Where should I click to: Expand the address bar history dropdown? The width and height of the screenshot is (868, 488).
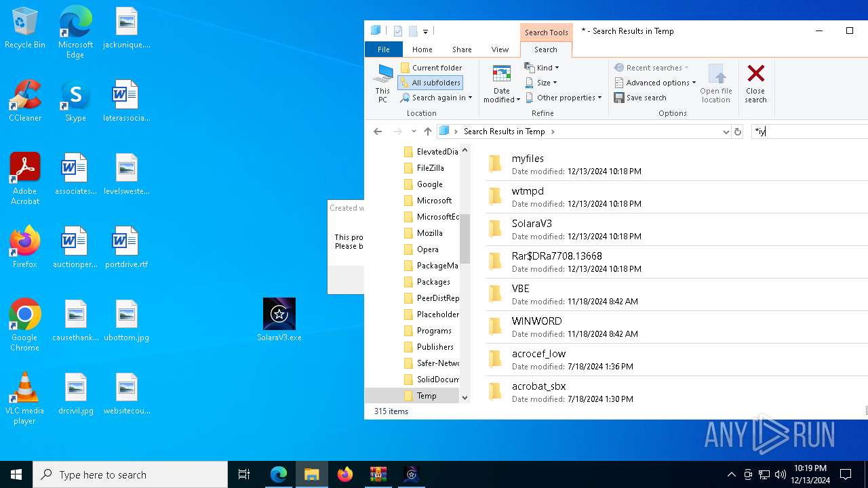726,131
